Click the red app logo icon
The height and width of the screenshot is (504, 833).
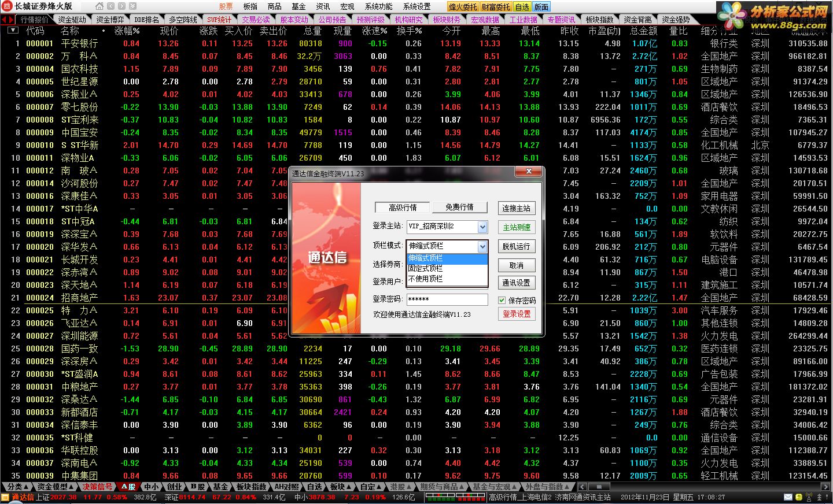tap(6, 6)
